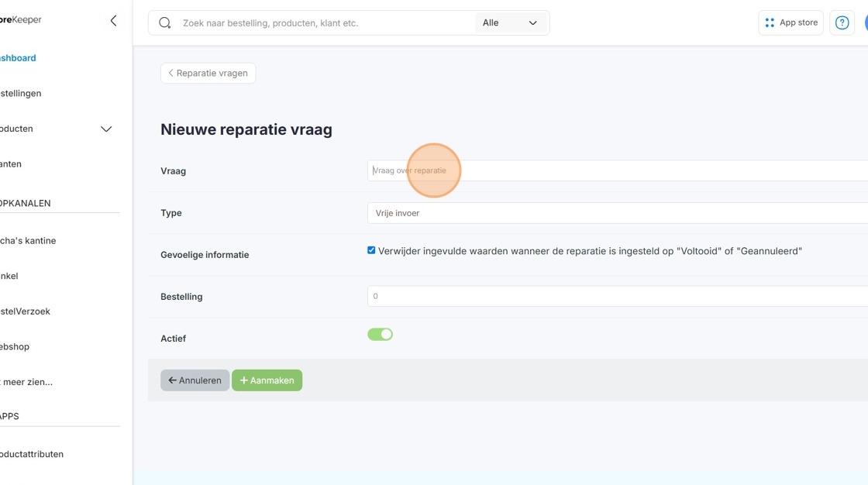The image size is (868, 485).
Task: Click the search magnifier icon
Action: click(165, 22)
